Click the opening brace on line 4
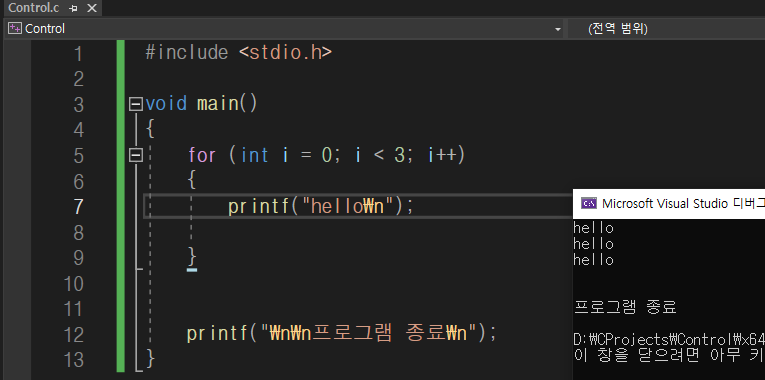 [x=150, y=129]
